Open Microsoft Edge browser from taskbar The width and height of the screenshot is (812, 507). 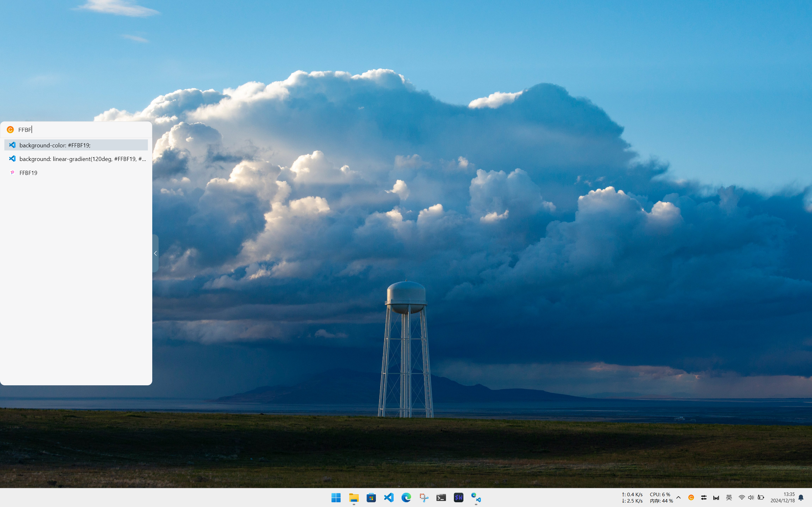pyautogui.click(x=406, y=497)
